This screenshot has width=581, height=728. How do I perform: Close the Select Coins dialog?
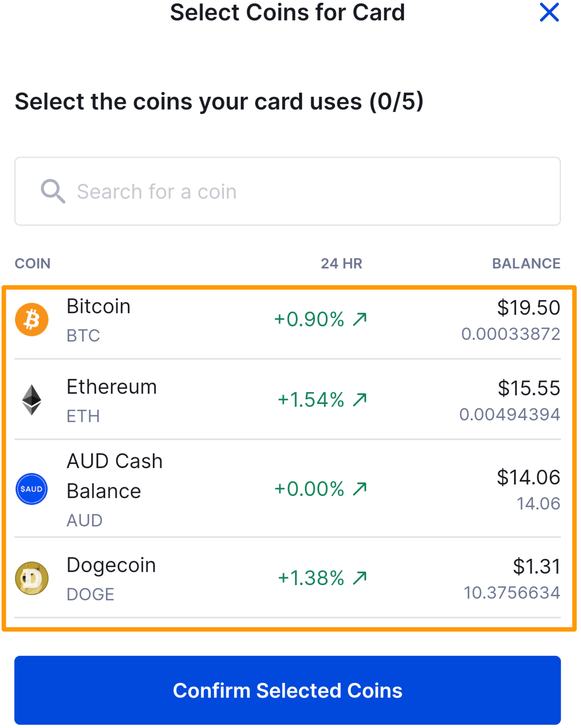(x=549, y=12)
